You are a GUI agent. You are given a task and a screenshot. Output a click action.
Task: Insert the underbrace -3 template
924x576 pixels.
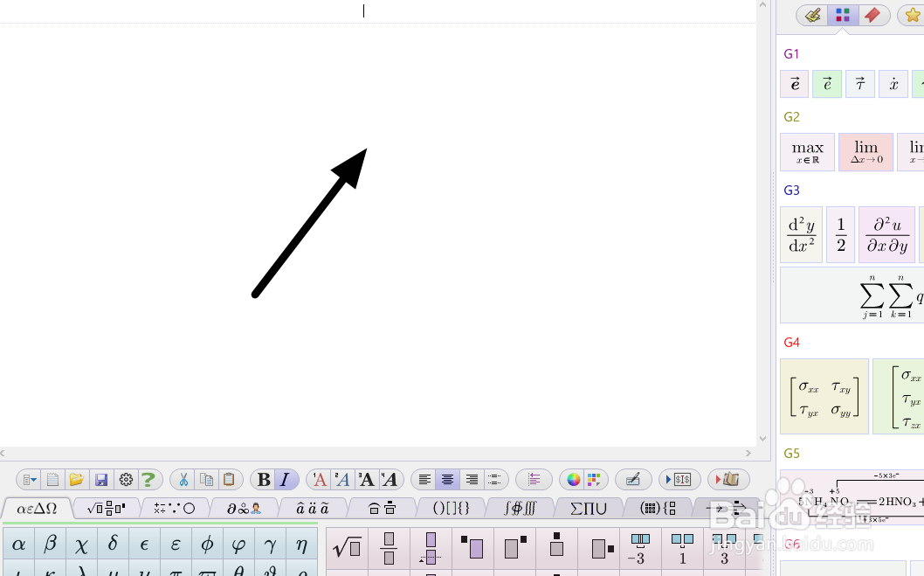point(640,549)
